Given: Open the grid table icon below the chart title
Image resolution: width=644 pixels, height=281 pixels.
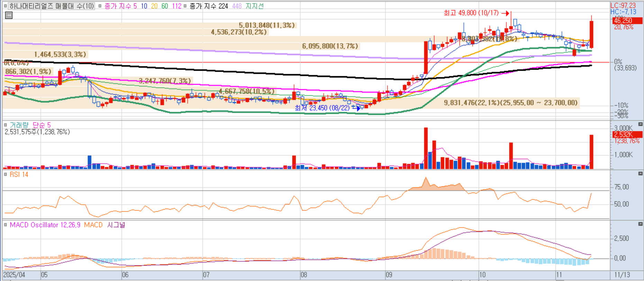Looking at the screenshot, I should click(x=9, y=15).
